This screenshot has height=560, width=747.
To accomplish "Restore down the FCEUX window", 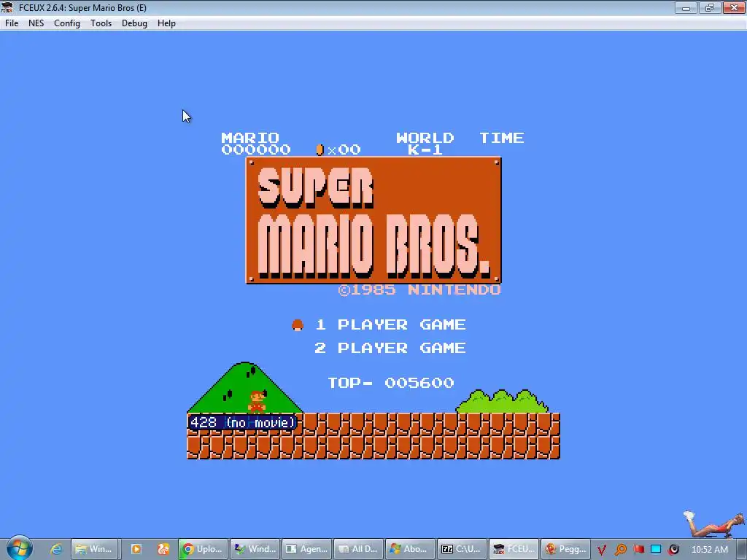I will [x=710, y=7].
